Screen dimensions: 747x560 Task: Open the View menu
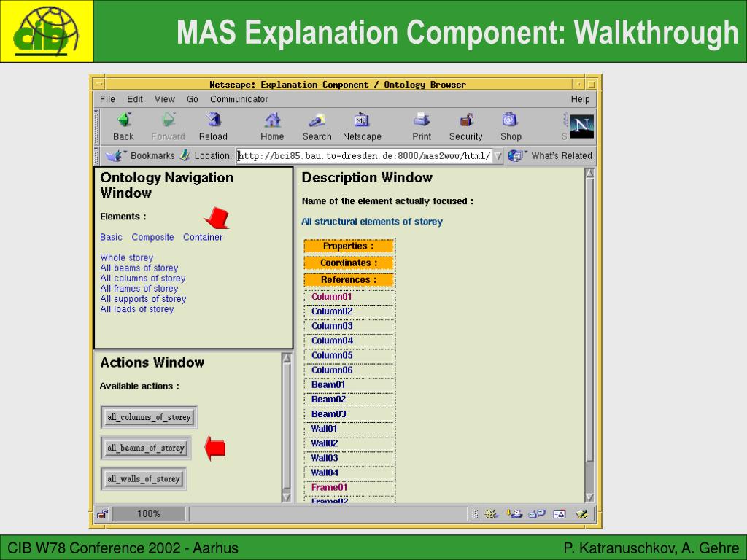pyautogui.click(x=165, y=99)
